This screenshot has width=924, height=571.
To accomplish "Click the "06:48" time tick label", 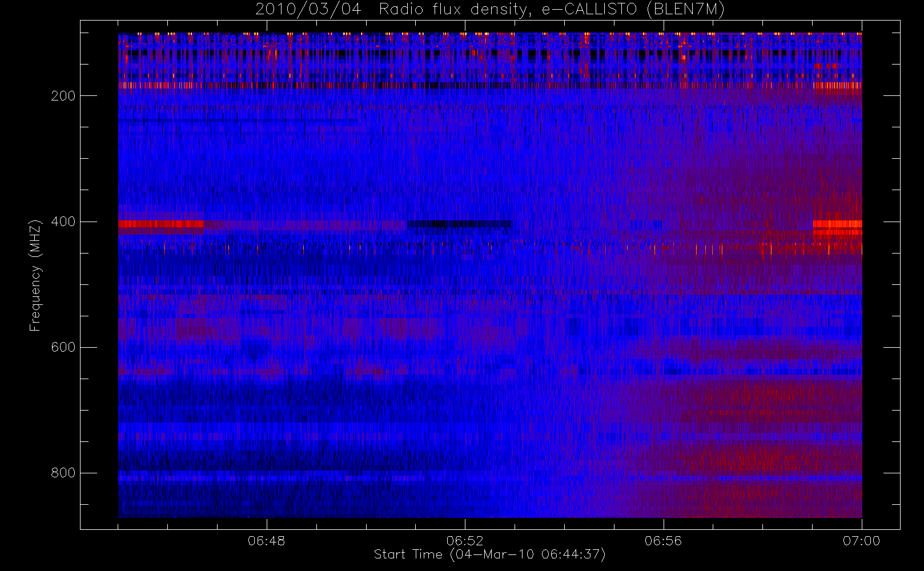I will (x=266, y=541).
